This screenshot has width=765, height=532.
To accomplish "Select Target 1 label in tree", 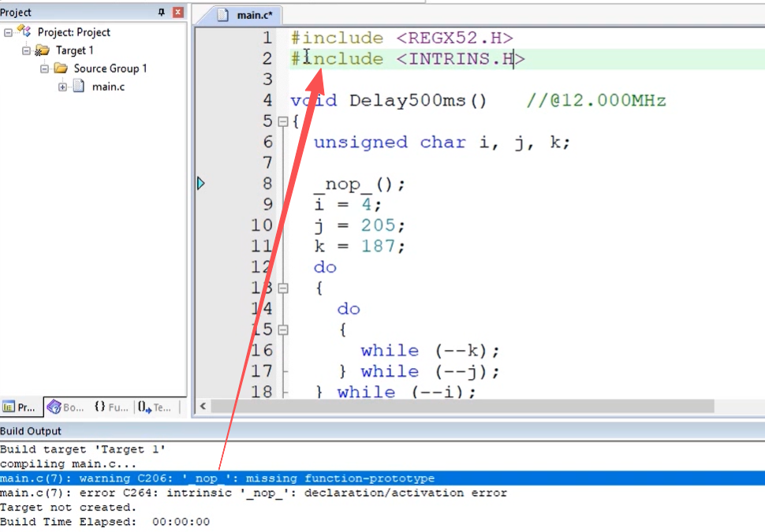I will (x=75, y=50).
